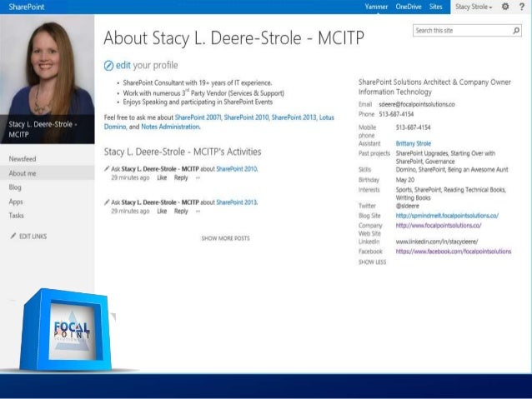Open SharePoint 2007 ask-me-about link

(198, 117)
